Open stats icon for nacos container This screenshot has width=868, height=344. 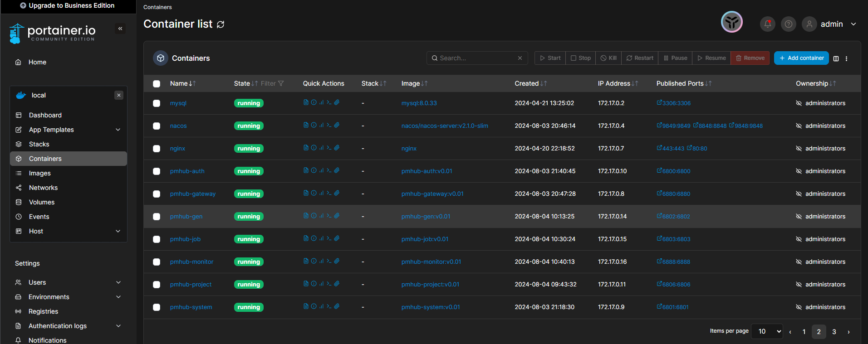(x=321, y=125)
